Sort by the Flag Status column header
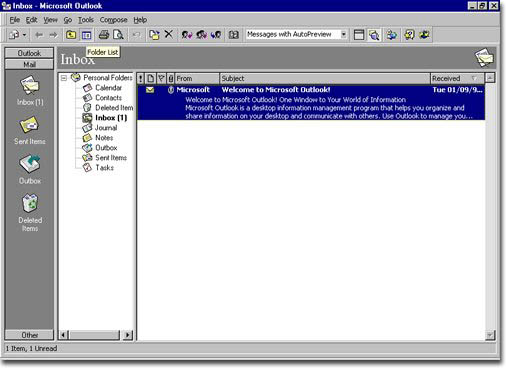The image size is (510, 370). point(161,78)
